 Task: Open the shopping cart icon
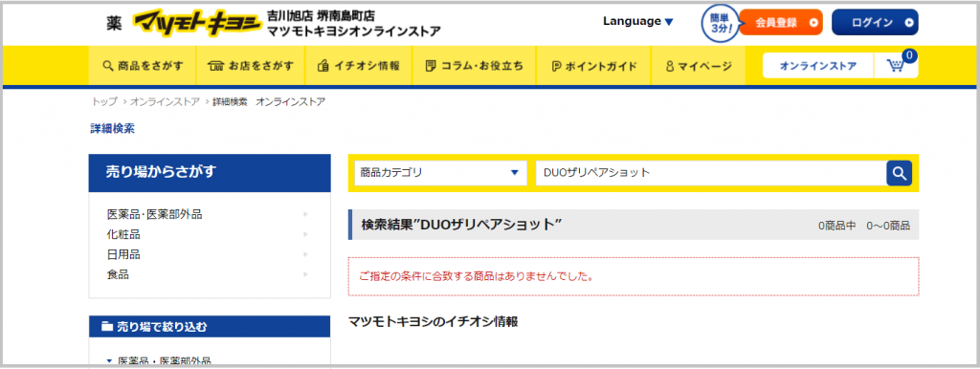(x=896, y=66)
